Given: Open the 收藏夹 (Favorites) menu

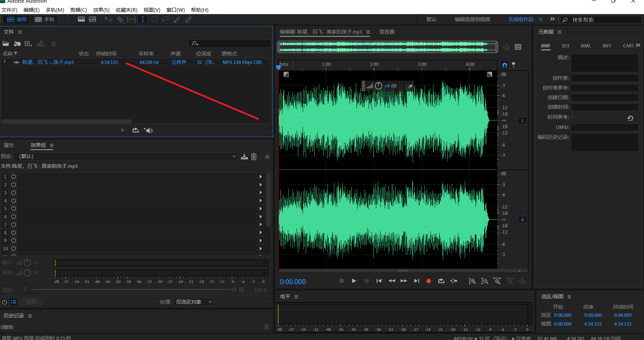Looking at the screenshot, I should pyautogui.click(x=126, y=10).
